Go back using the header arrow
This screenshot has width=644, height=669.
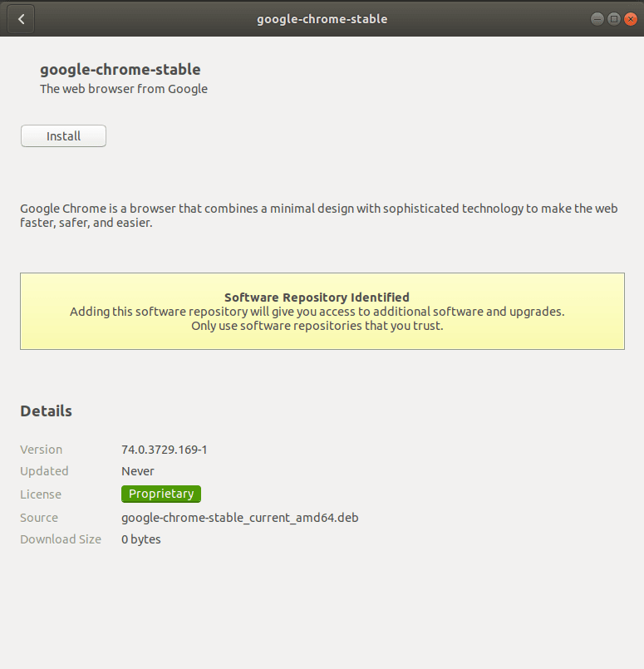click(x=21, y=19)
